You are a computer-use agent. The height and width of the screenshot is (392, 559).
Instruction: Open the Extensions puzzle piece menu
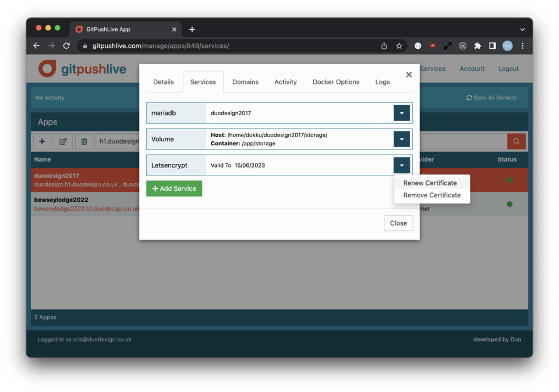coord(477,45)
